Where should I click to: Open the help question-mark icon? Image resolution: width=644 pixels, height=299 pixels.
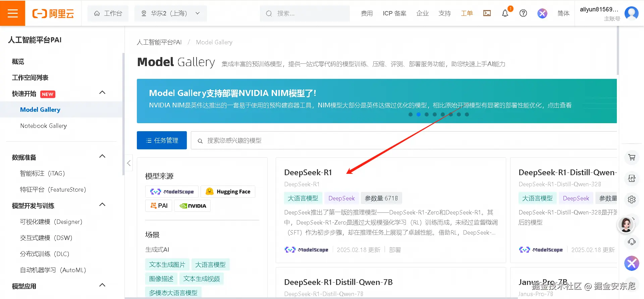(523, 13)
